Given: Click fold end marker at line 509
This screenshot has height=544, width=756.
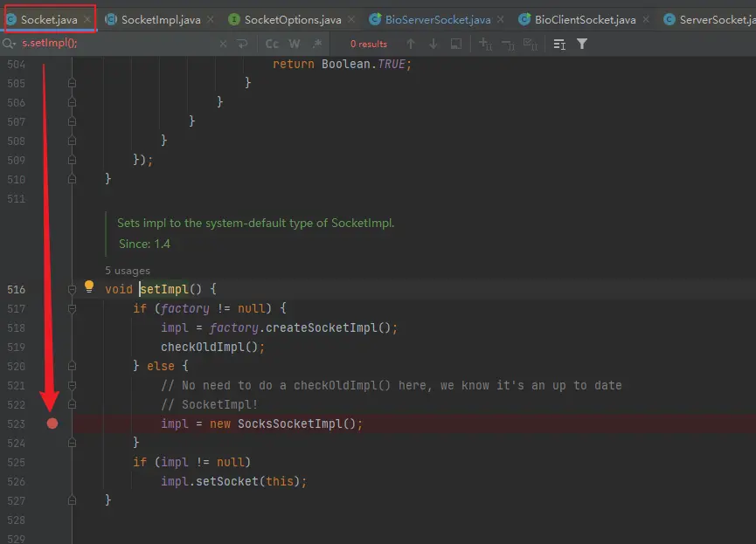Looking at the screenshot, I should [x=72, y=160].
